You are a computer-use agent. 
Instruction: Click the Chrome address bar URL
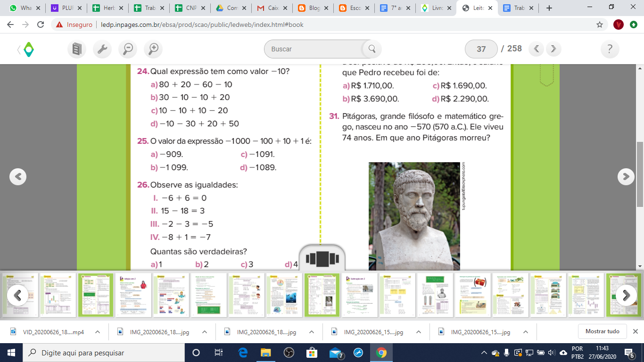(x=202, y=25)
